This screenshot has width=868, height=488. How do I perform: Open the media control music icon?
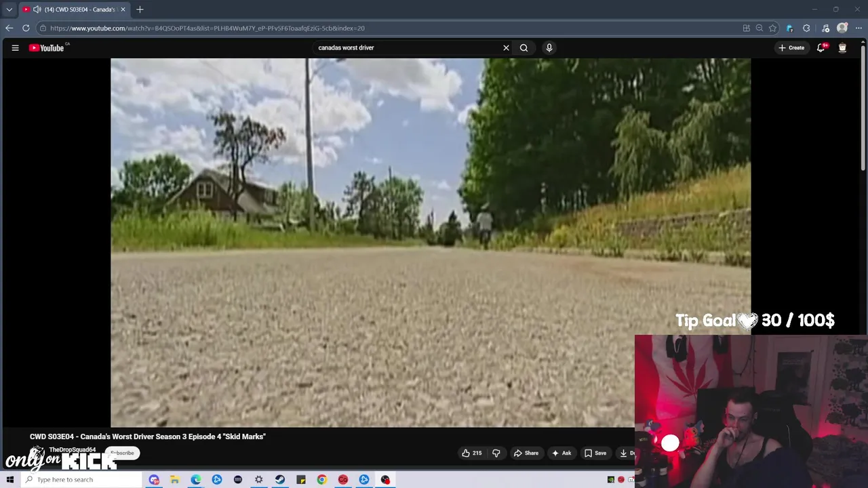click(825, 28)
